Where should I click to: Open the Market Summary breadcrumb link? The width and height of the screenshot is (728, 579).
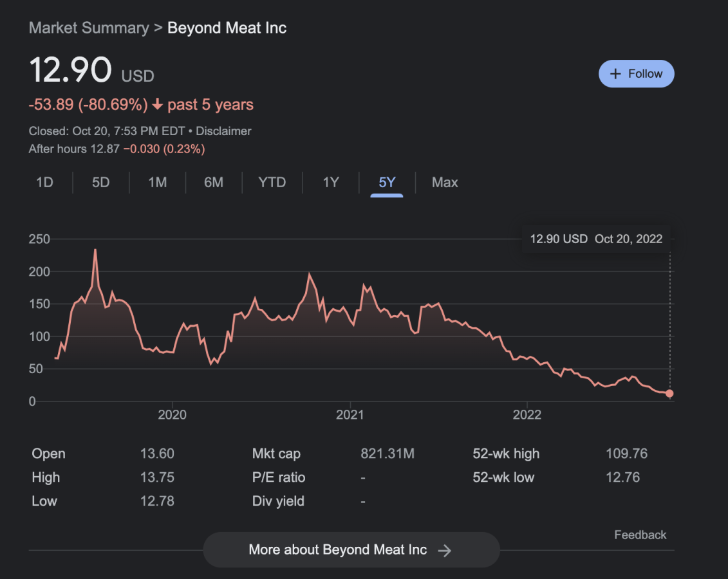pyautogui.click(x=89, y=28)
